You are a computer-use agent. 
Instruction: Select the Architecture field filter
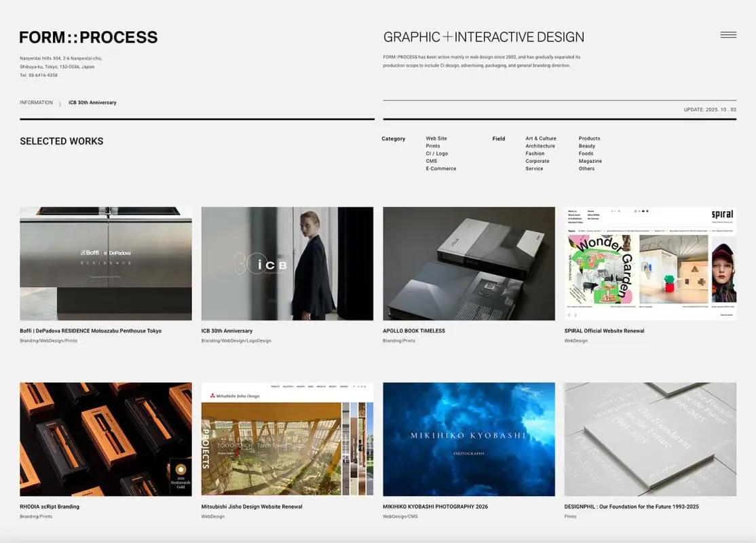click(x=540, y=146)
